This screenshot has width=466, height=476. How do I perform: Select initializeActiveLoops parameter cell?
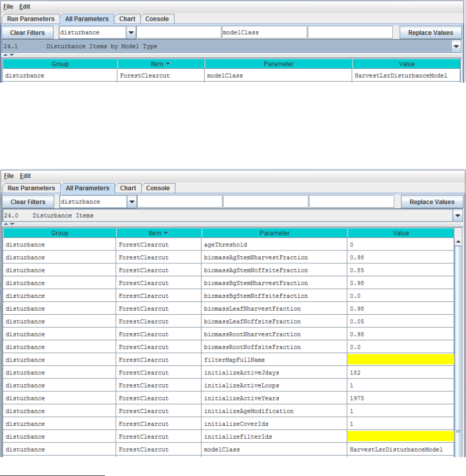[x=274, y=385]
